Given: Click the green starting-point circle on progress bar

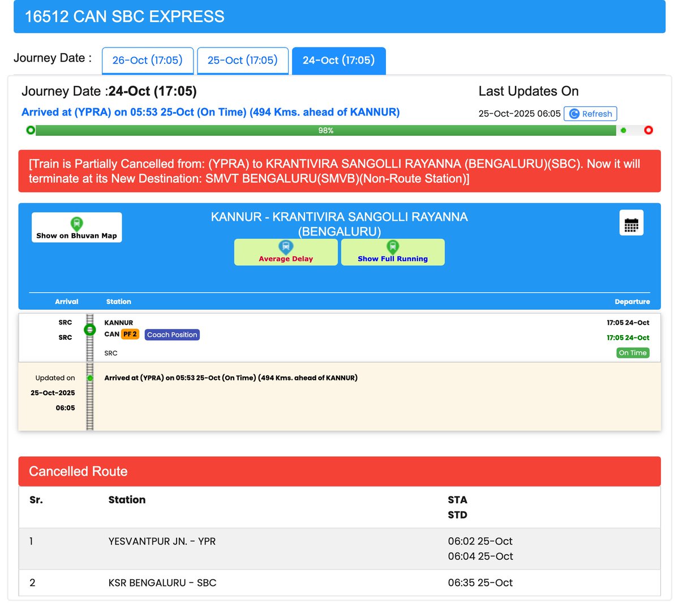Looking at the screenshot, I should point(29,130).
